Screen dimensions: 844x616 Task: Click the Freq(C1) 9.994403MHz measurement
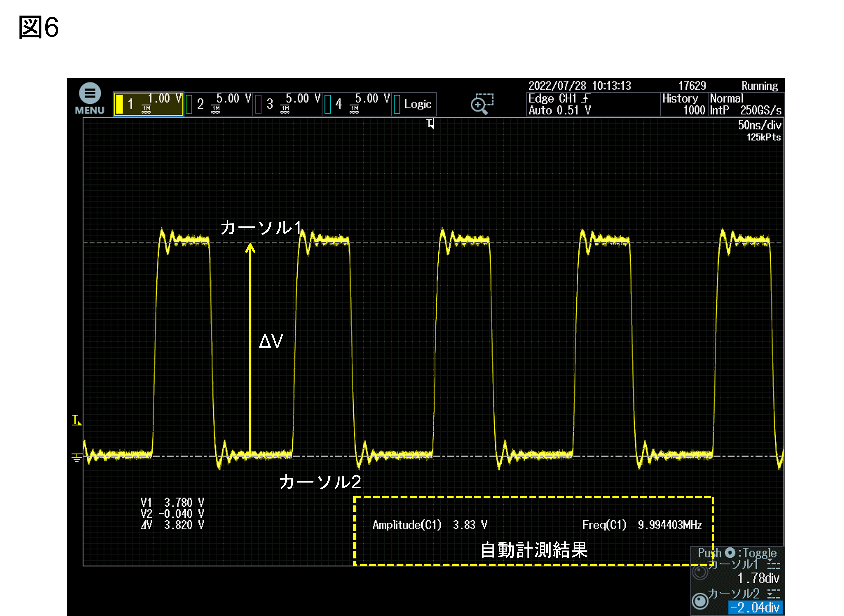(x=642, y=525)
